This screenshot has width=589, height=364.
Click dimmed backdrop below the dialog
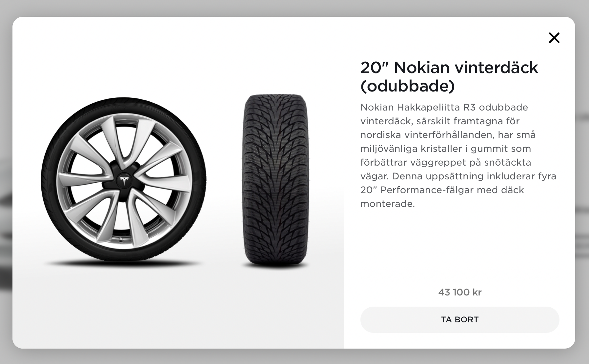point(294,357)
